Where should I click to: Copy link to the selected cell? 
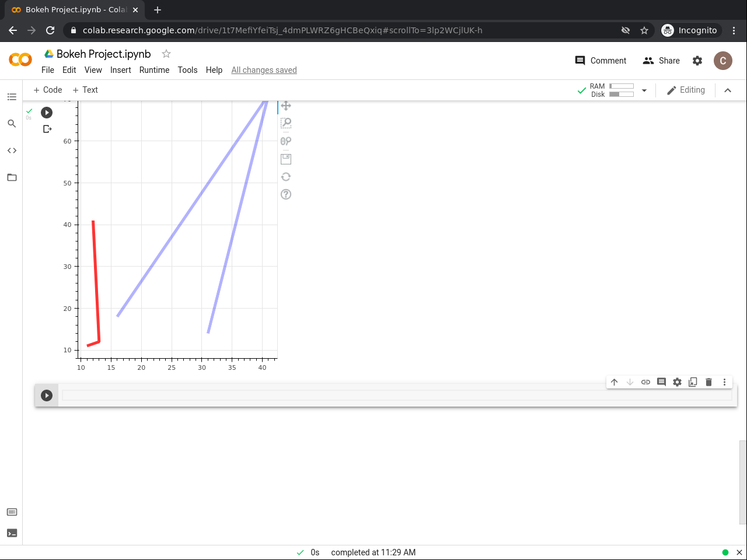[646, 382]
